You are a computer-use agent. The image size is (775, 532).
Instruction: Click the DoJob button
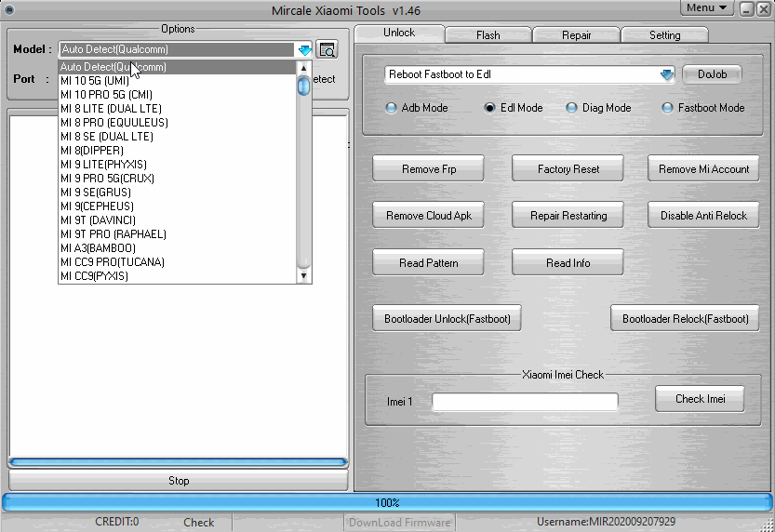point(713,74)
